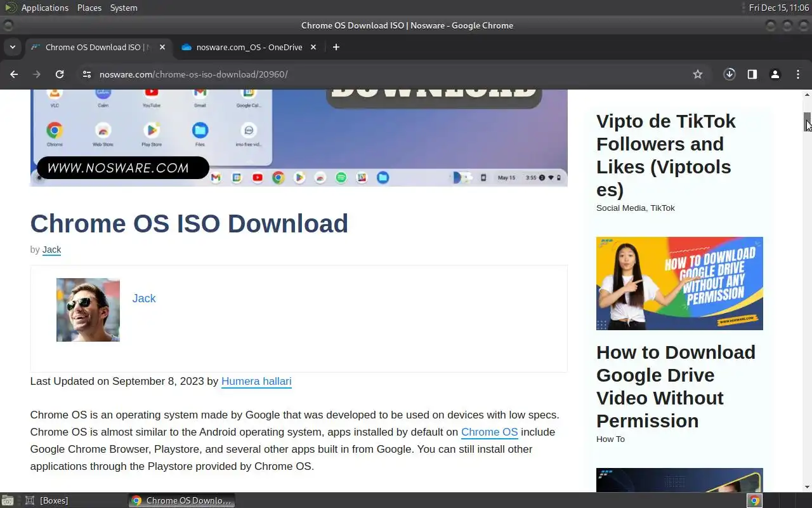Click Chrome icon in bottom-right tray
This screenshot has width=812, height=508.
click(754, 500)
